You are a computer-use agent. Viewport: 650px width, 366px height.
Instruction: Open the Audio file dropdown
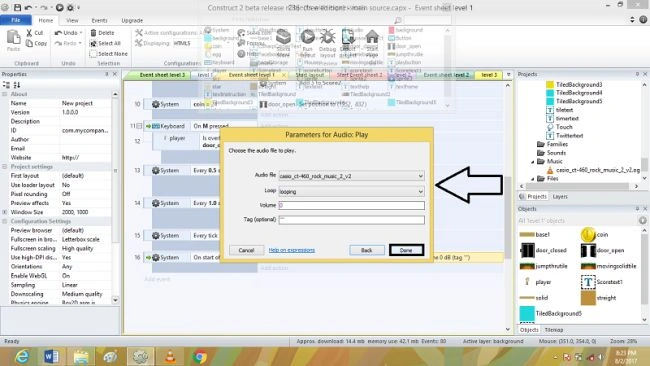tap(420, 176)
